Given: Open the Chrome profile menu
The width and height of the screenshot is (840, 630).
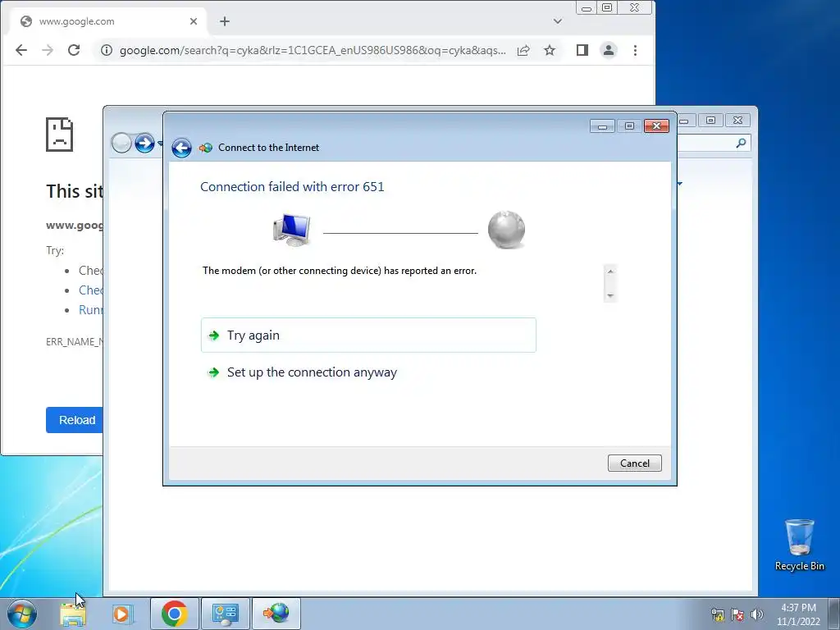Looking at the screenshot, I should (x=609, y=50).
